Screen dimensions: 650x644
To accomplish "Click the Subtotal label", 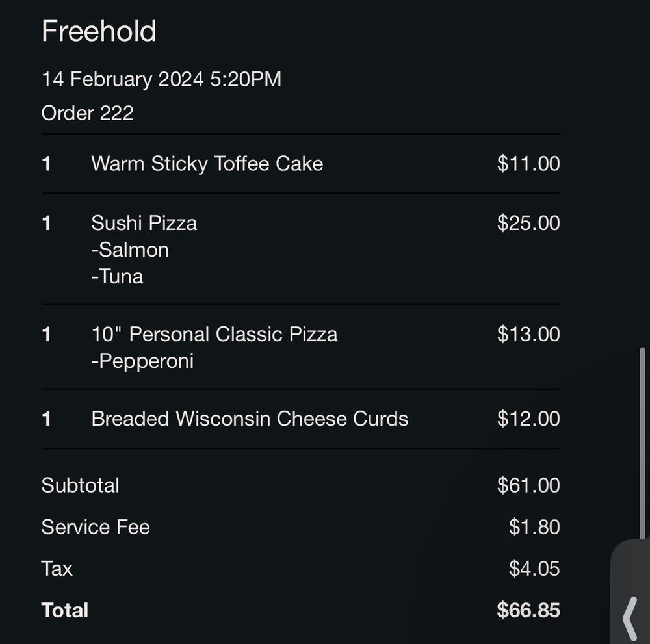I will (80, 485).
